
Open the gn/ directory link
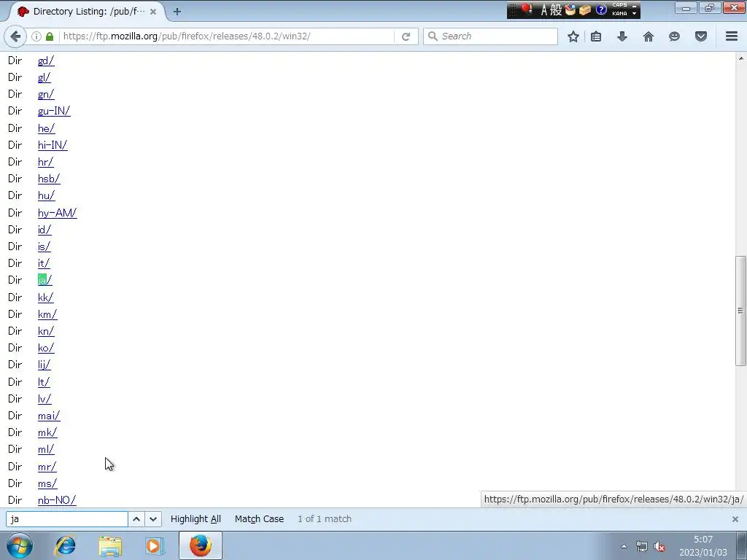pos(46,94)
